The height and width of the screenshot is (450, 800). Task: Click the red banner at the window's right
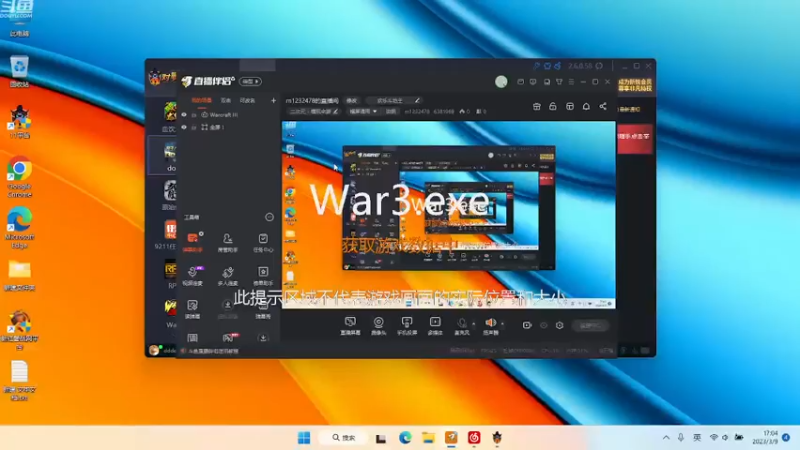(635, 138)
